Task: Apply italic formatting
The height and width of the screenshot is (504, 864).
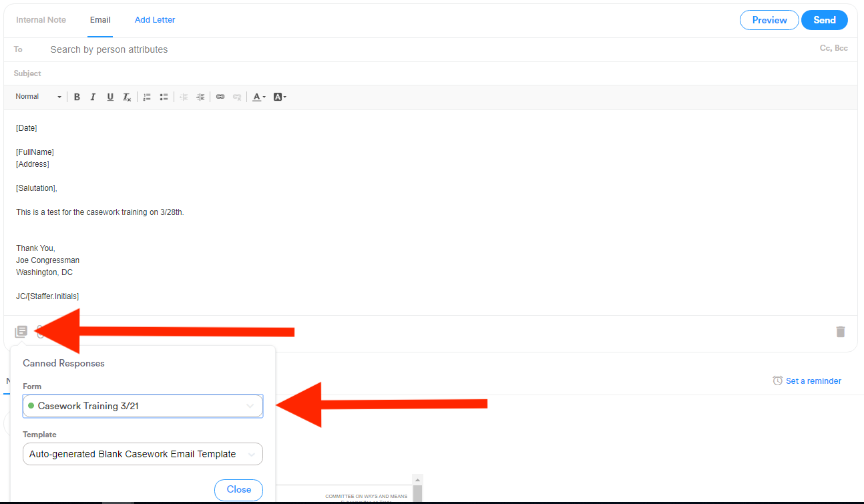Action: [93, 97]
